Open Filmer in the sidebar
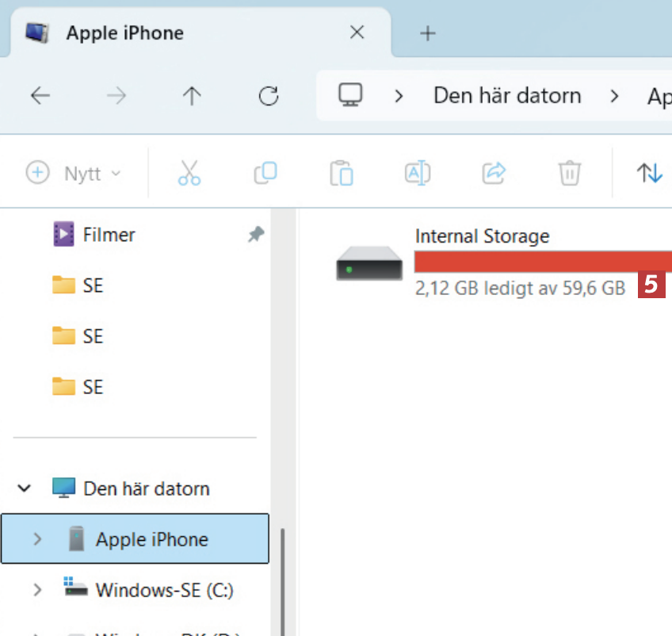 click(109, 235)
